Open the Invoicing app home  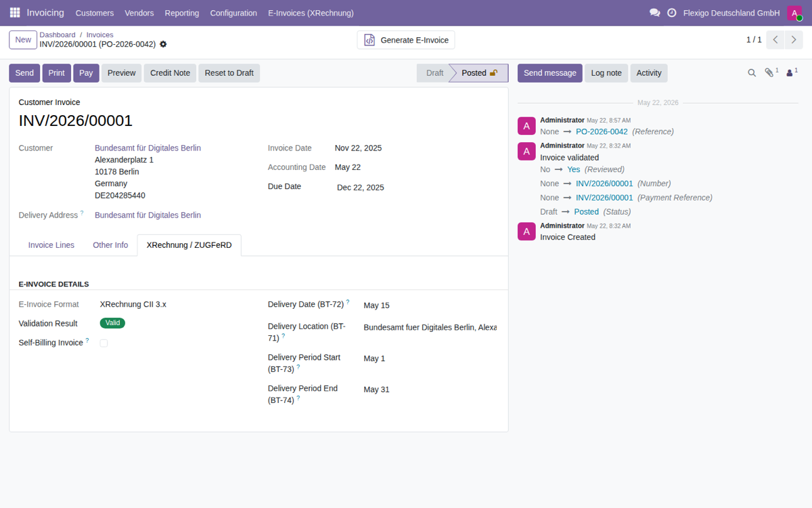click(x=45, y=13)
